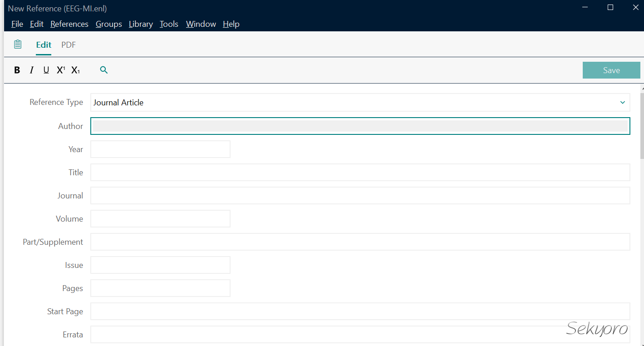644x346 pixels.
Task: Click into the Year field
Action: click(x=160, y=149)
